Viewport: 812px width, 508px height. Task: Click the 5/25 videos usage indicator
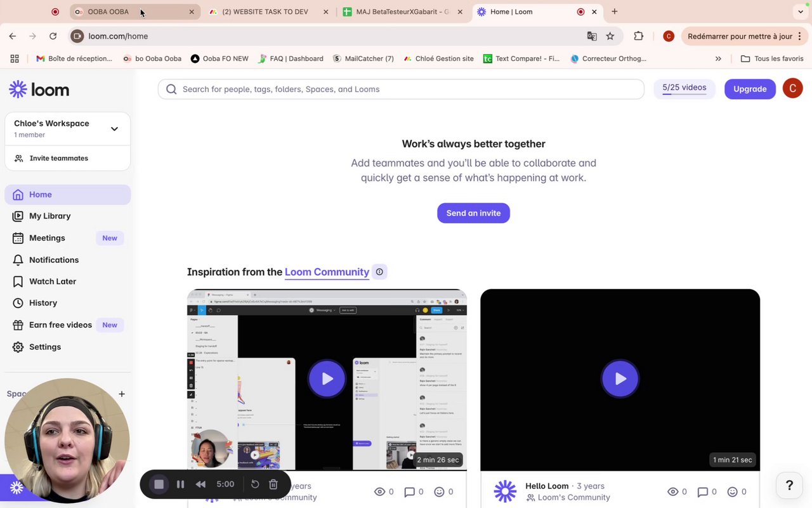point(684,89)
